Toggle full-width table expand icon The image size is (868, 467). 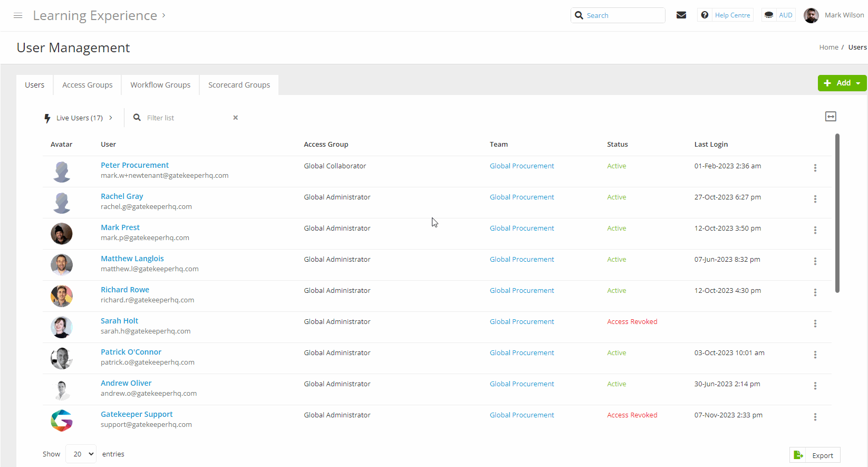point(831,117)
